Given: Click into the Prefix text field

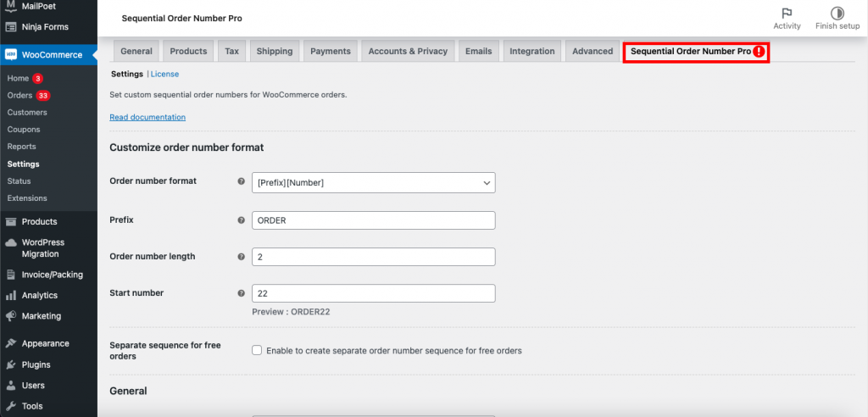Looking at the screenshot, I should [x=373, y=220].
